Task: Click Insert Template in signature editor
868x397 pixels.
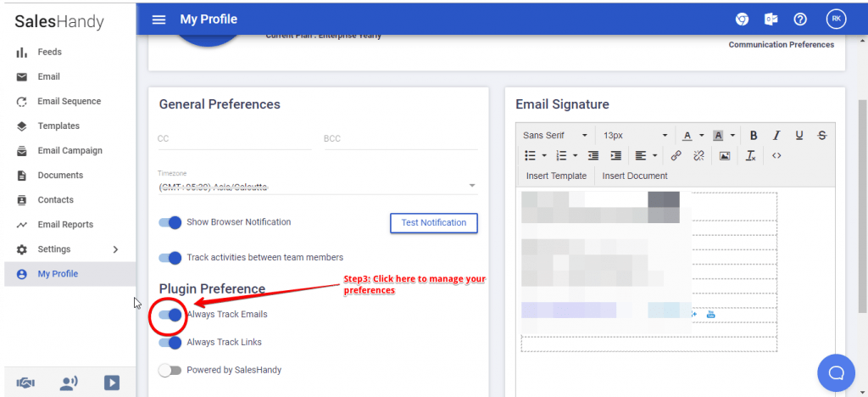Action: click(x=556, y=176)
